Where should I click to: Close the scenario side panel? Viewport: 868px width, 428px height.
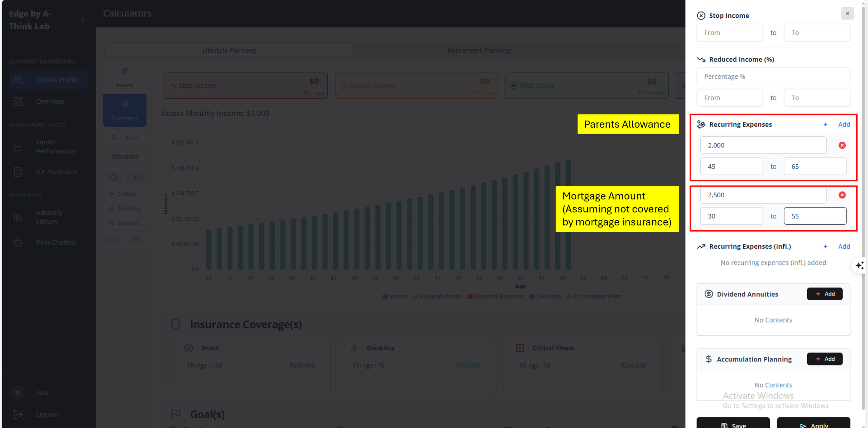coord(847,14)
